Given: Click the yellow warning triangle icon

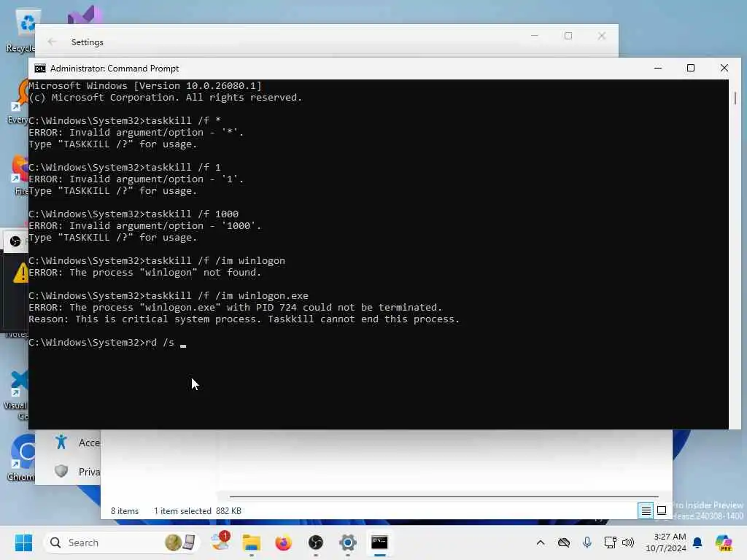Looking at the screenshot, I should pyautogui.click(x=20, y=273).
